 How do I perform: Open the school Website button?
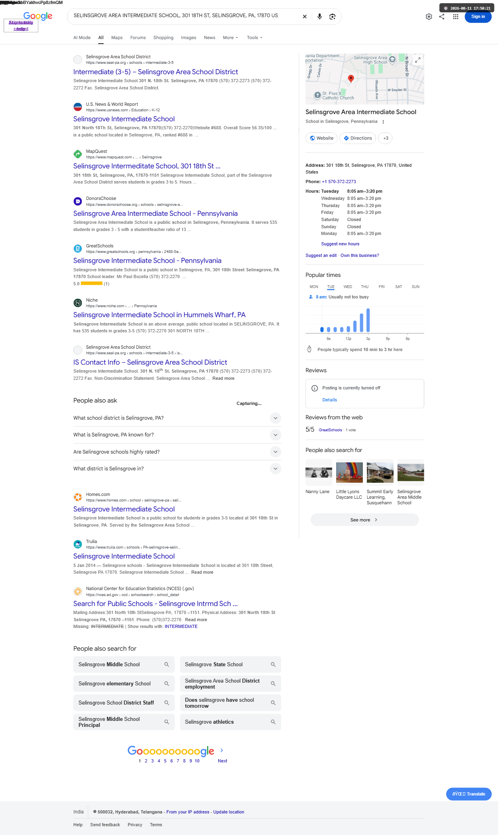point(321,138)
